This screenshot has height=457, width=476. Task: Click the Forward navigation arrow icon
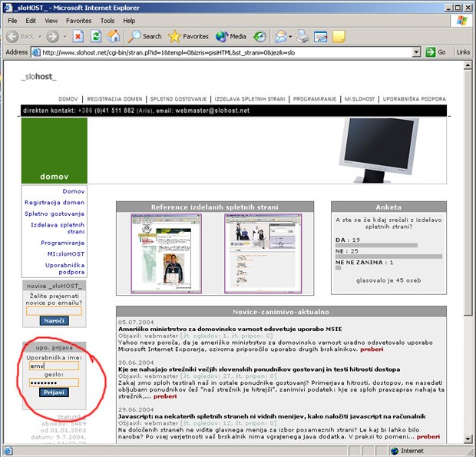pos(52,37)
